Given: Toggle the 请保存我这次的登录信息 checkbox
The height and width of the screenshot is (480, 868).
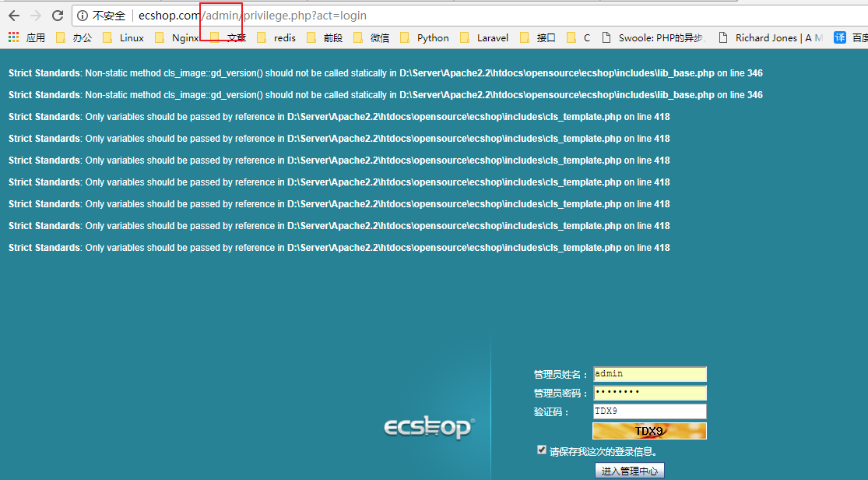Looking at the screenshot, I should coord(542,450).
